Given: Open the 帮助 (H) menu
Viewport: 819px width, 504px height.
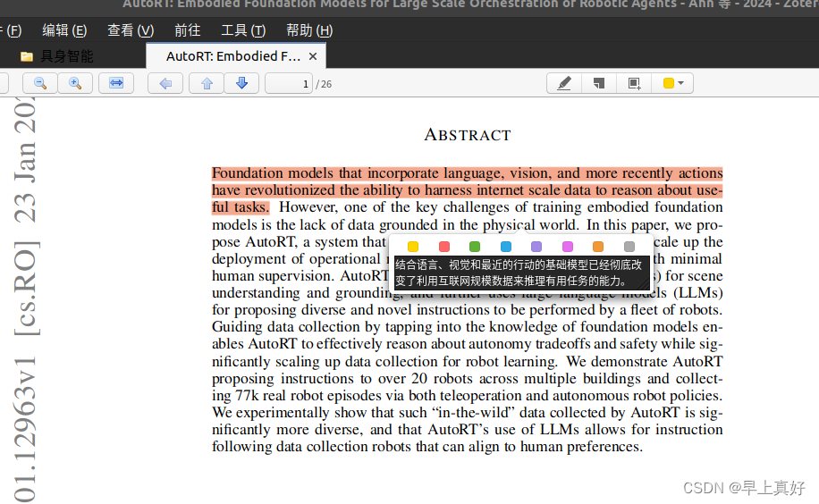Looking at the screenshot, I should coord(309,30).
